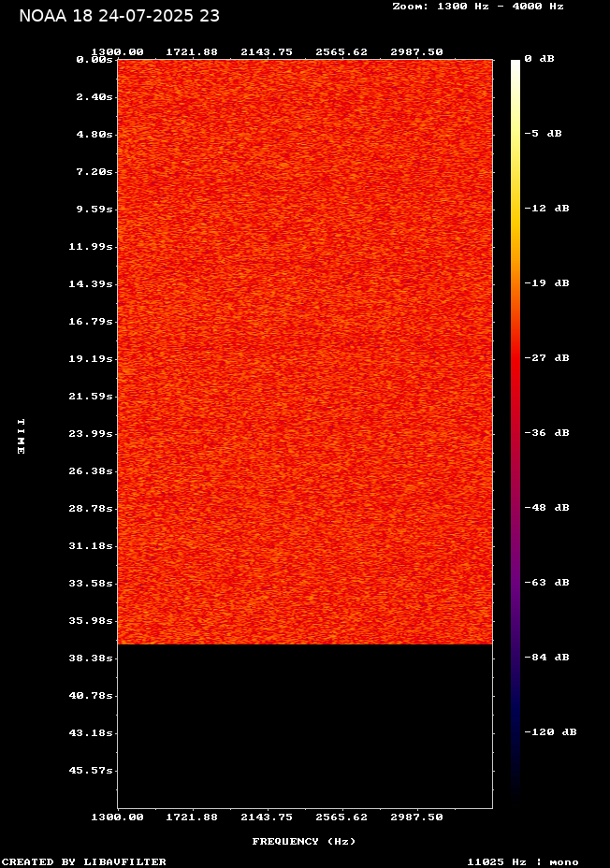Click the 'FREQUENCY (Hz)' axis title
Image resolution: width=610 pixels, height=868 pixels.
tap(304, 842)
